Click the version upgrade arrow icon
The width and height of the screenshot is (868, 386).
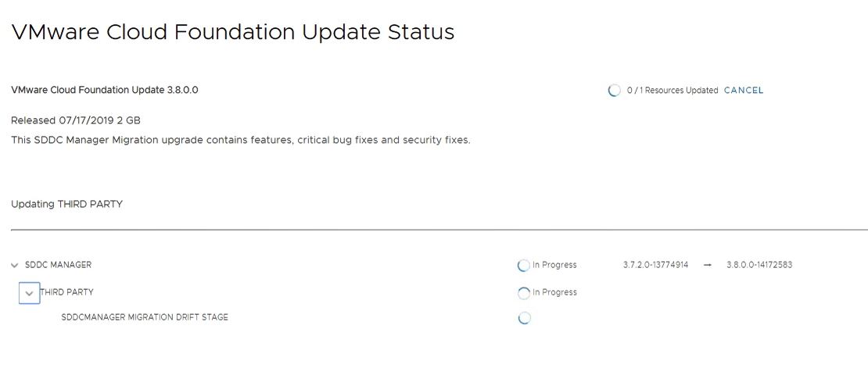click(x=708, y=266)
